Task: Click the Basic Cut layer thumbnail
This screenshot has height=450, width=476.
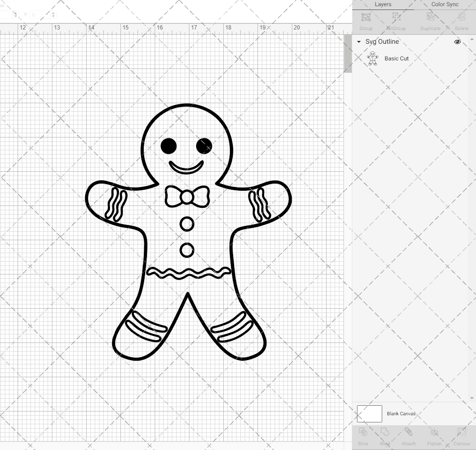Action: (373, 58)
